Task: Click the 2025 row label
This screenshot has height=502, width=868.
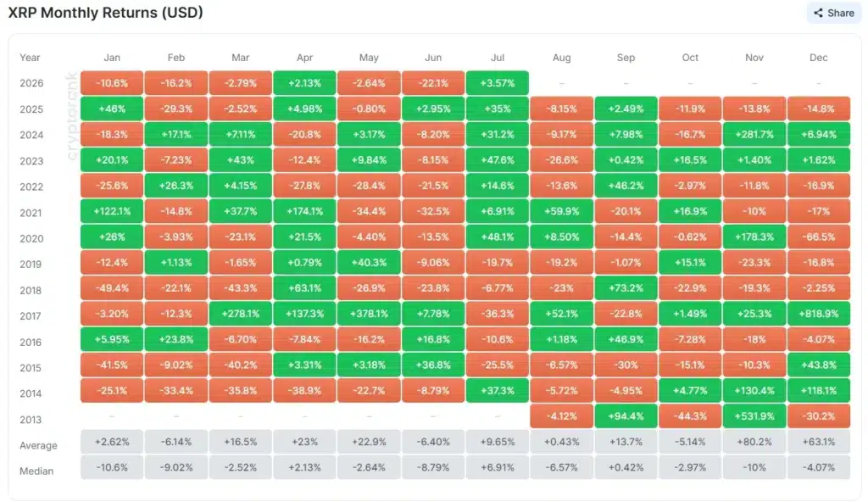Action: click(x=31, y=109)
